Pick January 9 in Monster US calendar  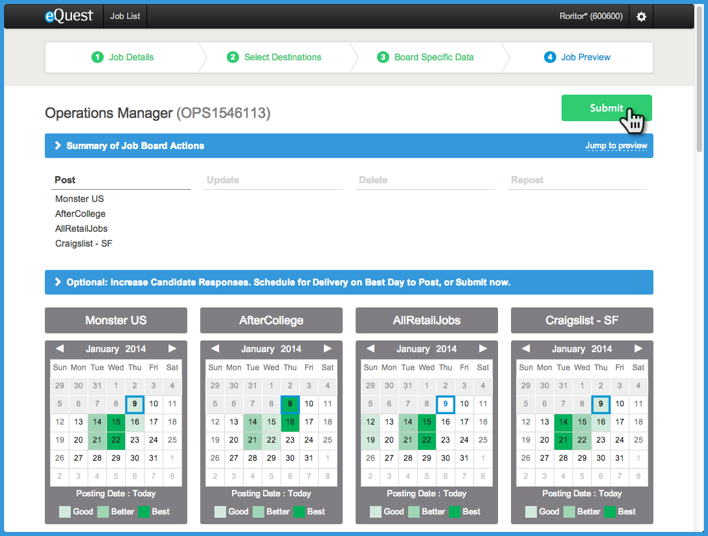tap(135, 404)
